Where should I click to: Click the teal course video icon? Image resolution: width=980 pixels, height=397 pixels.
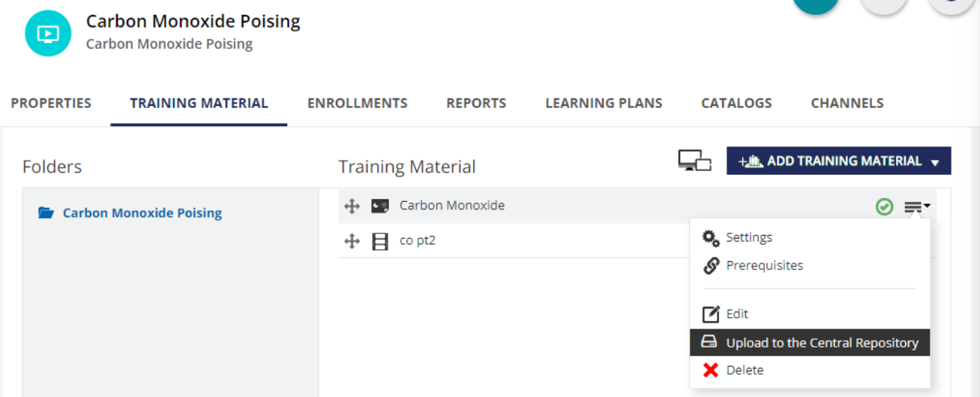tap(48, 33)
